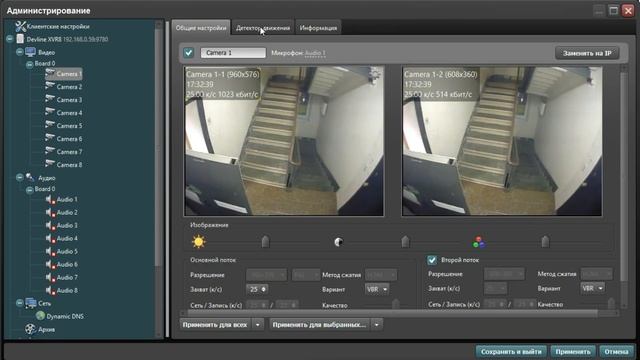The width and height of the screenshot is (640, 360).
Task: Click Заменить на IP button
Action: [x=587, y=53]
